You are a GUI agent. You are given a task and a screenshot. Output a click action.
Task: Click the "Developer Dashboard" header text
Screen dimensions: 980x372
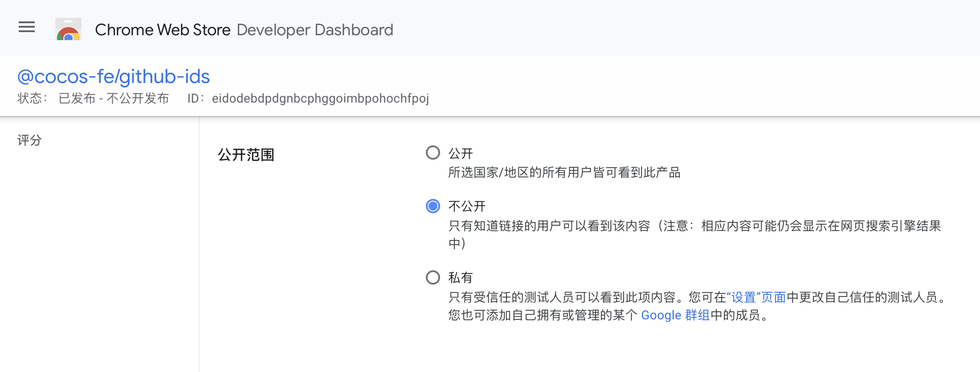(315, 30)
